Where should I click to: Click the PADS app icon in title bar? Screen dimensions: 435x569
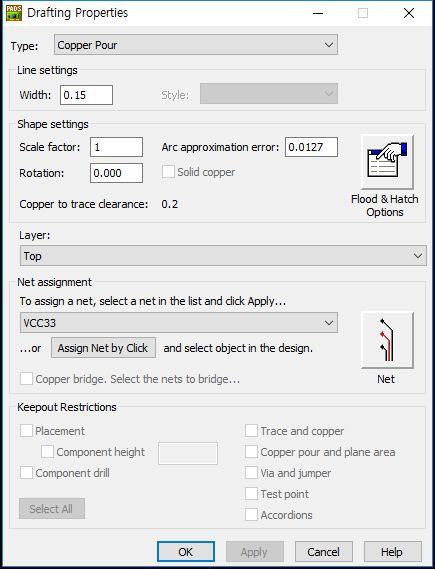[x=14, y=13]
